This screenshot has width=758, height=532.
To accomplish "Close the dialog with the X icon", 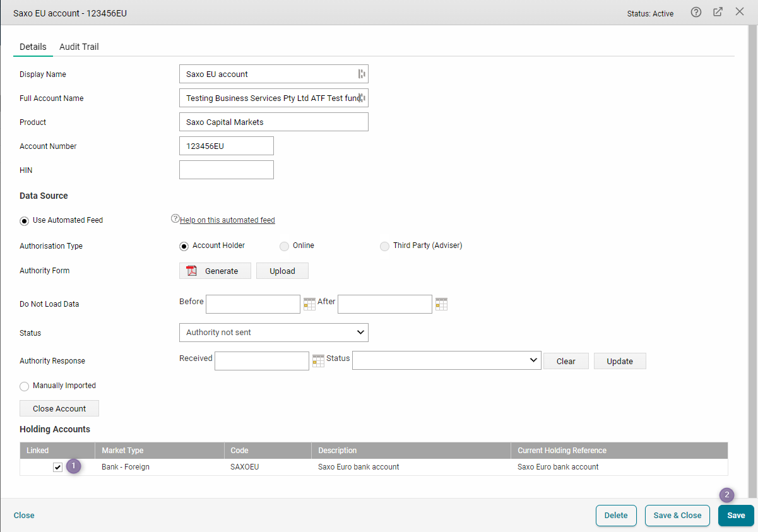I will coord(740,12).
